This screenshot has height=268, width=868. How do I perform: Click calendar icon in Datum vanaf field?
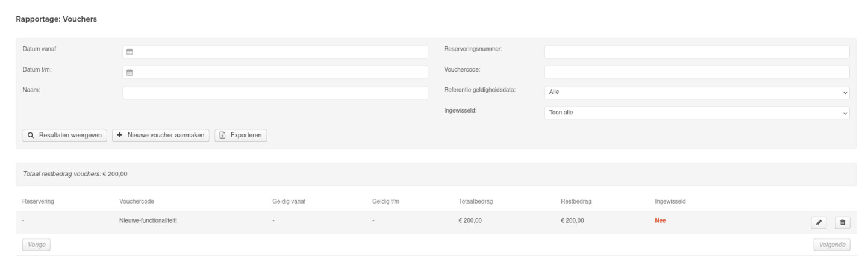tap(129, 52)
